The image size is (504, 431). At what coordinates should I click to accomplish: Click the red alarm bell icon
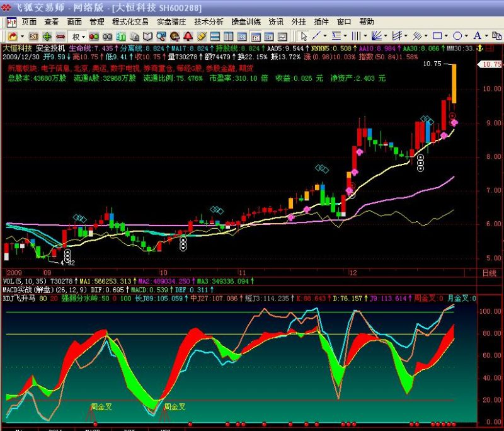pos(188,37)
